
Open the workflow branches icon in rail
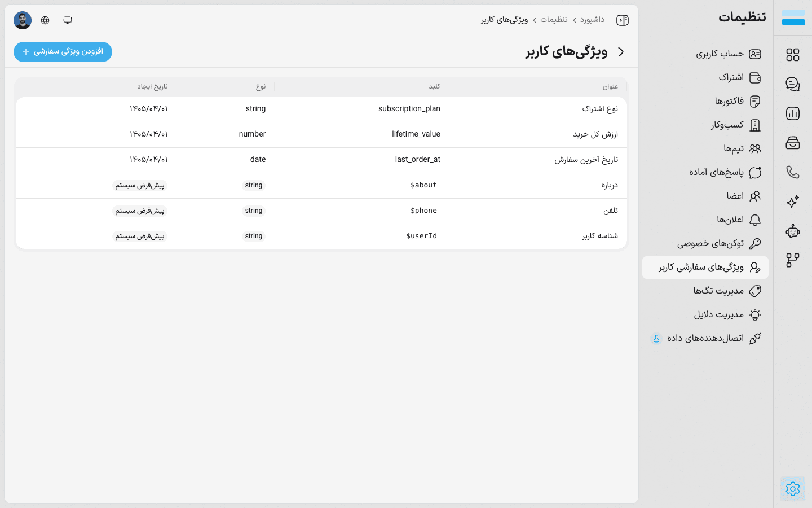pyautogui.click(x=793, y=260)
